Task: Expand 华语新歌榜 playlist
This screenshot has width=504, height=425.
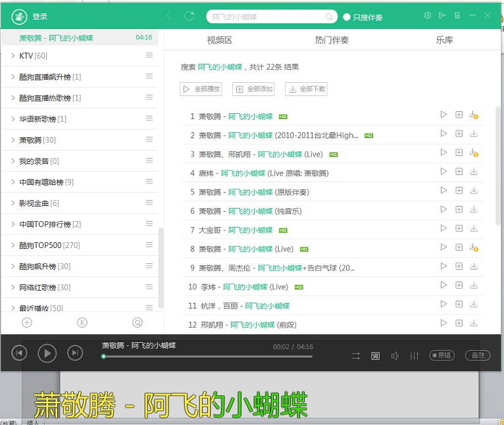Action: click(13, 119)
